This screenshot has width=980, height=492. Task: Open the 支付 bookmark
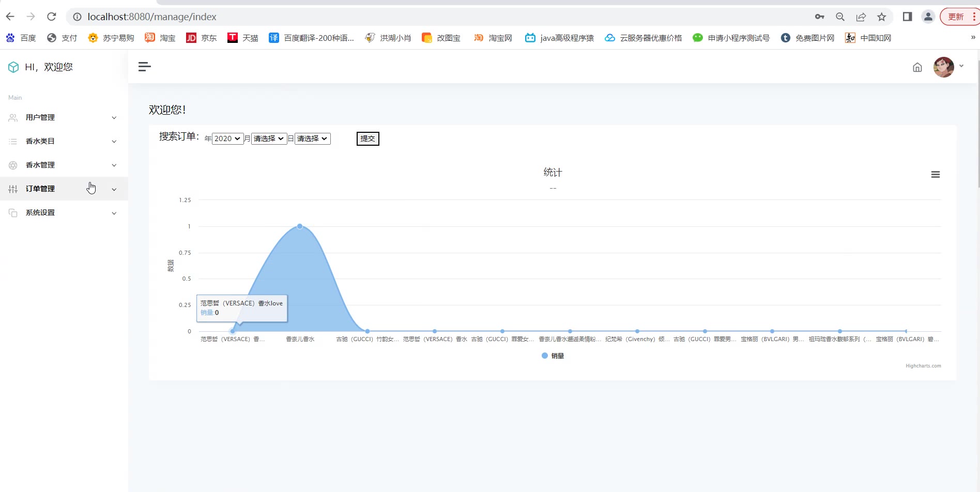[x=62, y=38]
